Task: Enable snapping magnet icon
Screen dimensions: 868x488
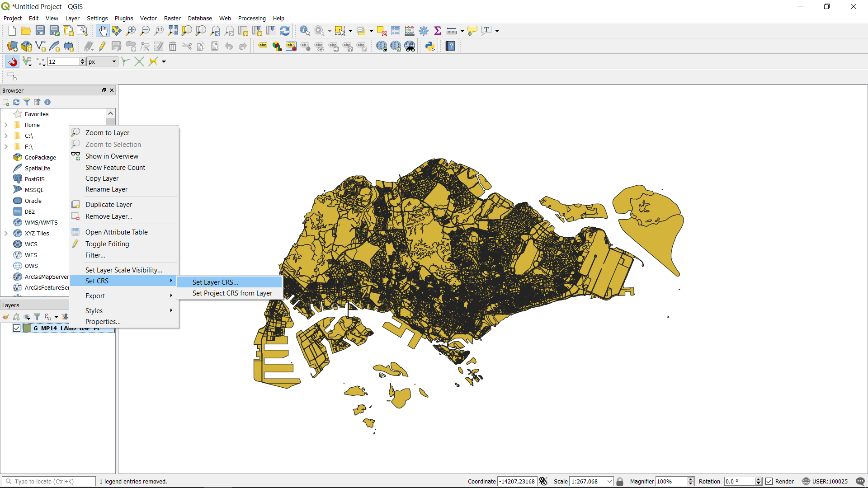Action: [x=13, y=61]
